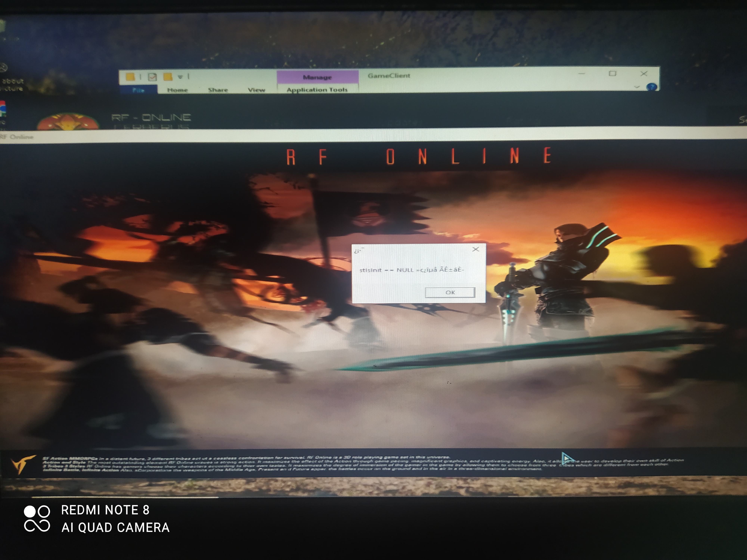This screenshot has width=747, height=560.
Task: Click the orange logo icon in bottom banner
Action: [x=23, y=464]
